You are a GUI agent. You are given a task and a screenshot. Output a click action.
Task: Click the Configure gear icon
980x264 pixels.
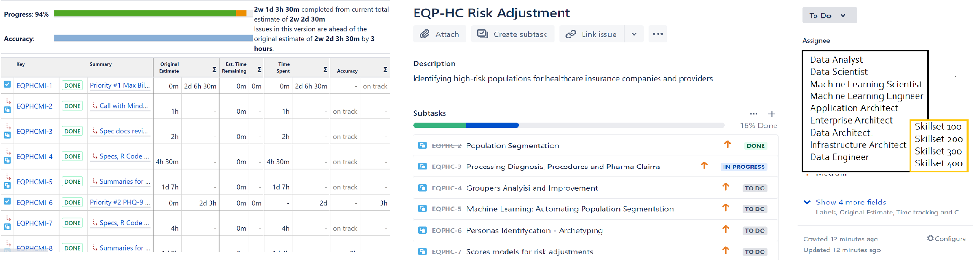930,238
